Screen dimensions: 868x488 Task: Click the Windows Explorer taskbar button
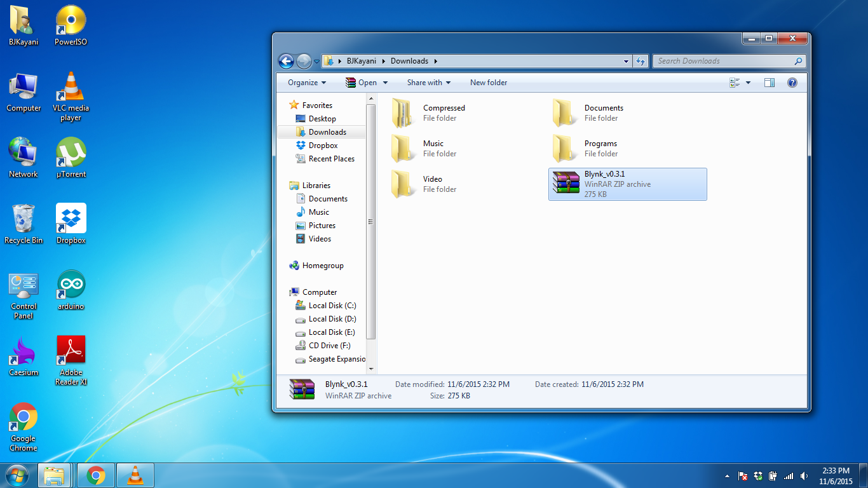[54, 475]
